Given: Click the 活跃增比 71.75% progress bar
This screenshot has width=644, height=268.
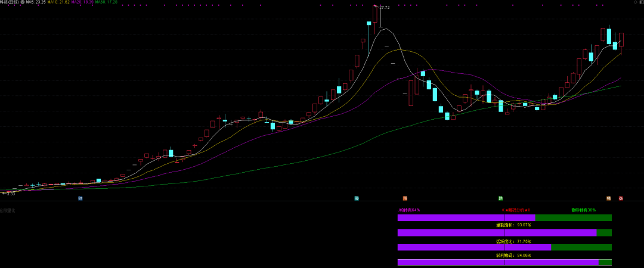Looking at the screenshot, I should [x=504, y=247].
